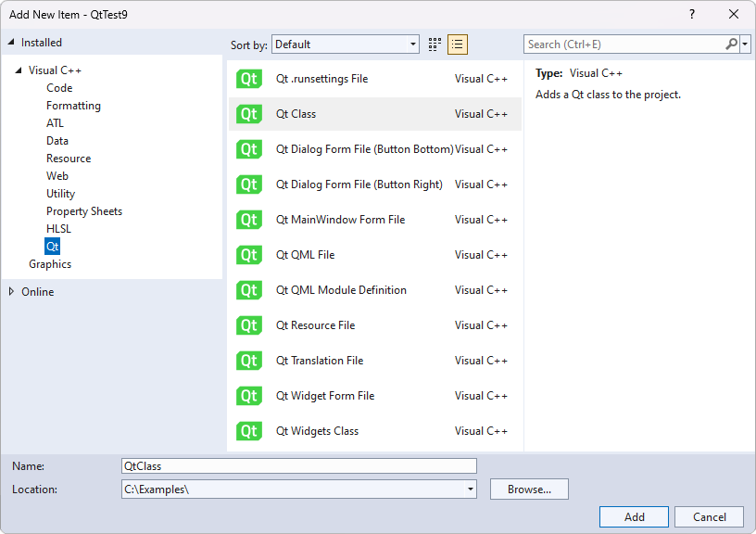756x534 pixels.
Task: Collapse the Visual C++ tree node
Action: [20, 70]
